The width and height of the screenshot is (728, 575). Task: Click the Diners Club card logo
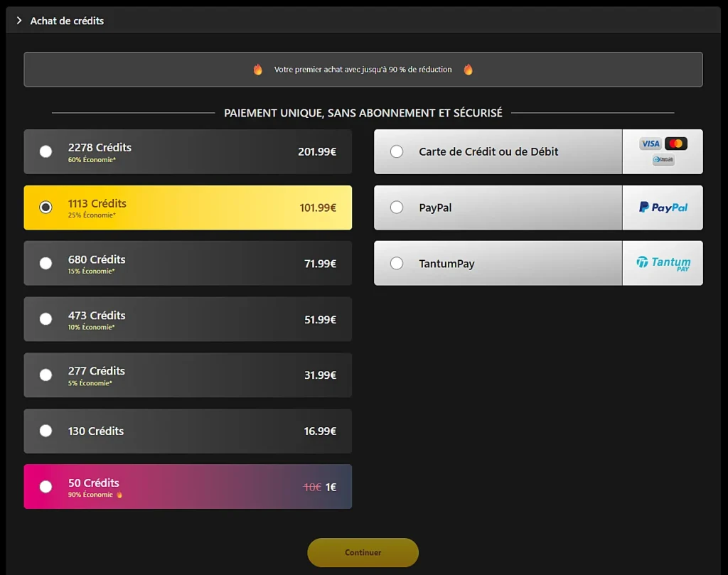[663, 161]
